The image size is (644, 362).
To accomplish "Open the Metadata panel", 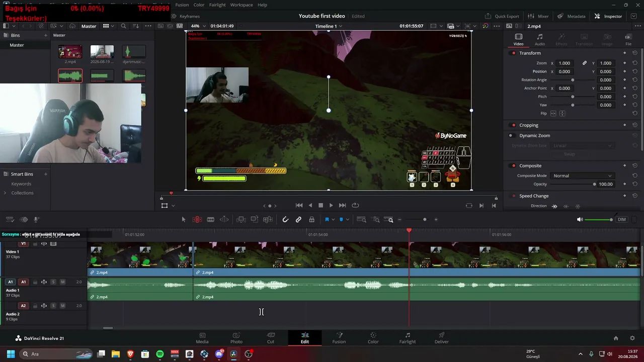I will pyautogui.click(x=572, y=16).
